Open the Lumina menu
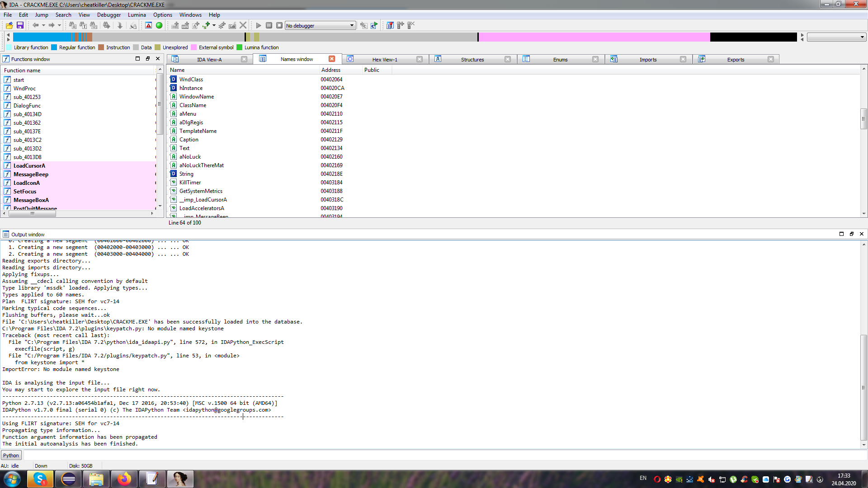This screenshot has width=868, height=488. point(137,15)
